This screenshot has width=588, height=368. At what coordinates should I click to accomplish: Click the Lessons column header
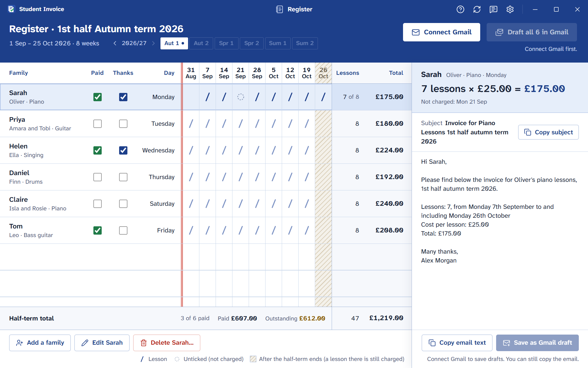click(x=348, y=73)
